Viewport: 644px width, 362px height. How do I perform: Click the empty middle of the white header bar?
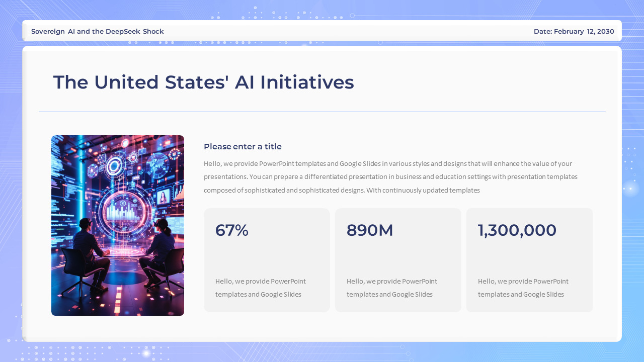tap(347, 31)
